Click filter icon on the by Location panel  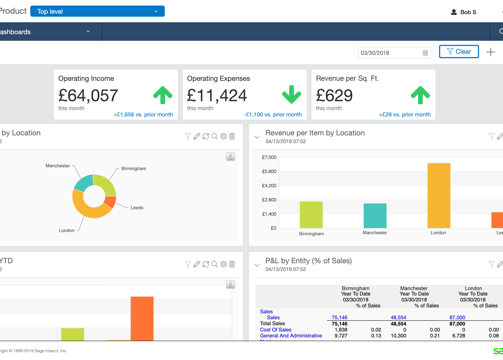(188, 136)
